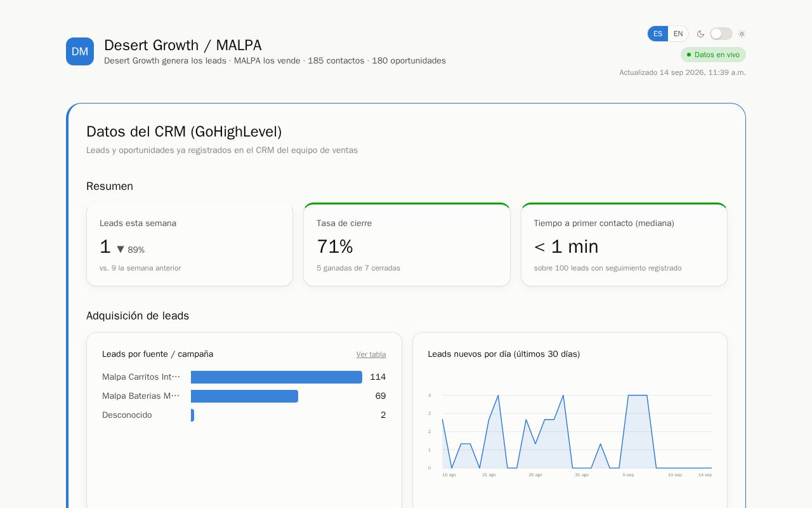Click the Desconocido bar
812x508 pixels.
pyautogui.click(x=192, y=415)
